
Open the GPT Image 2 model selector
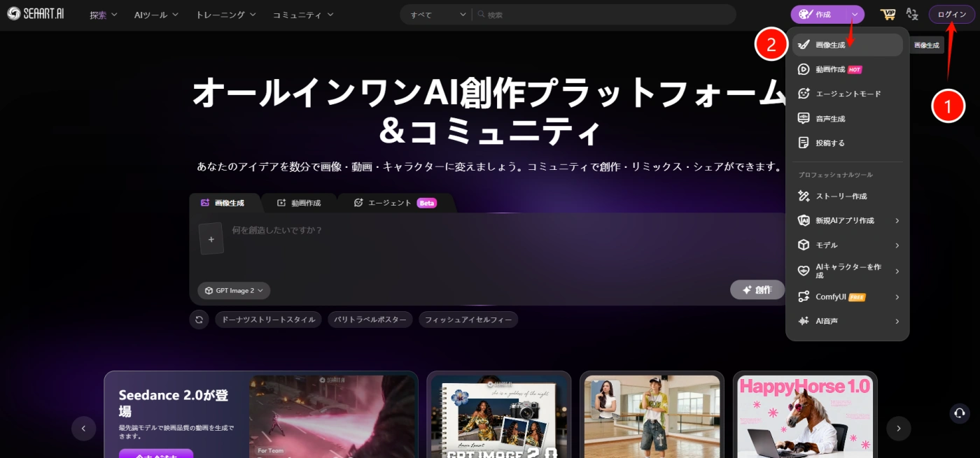(234, 290)
